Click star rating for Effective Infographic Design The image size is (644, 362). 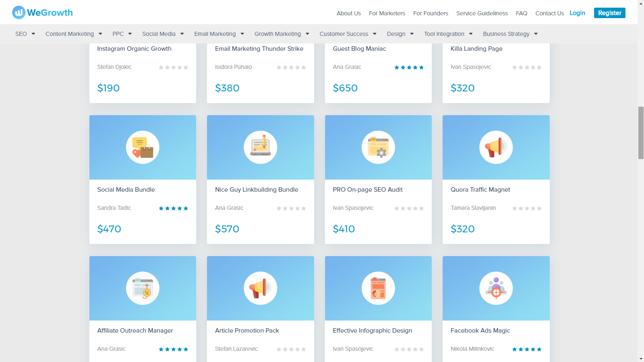tap(409, 349)
